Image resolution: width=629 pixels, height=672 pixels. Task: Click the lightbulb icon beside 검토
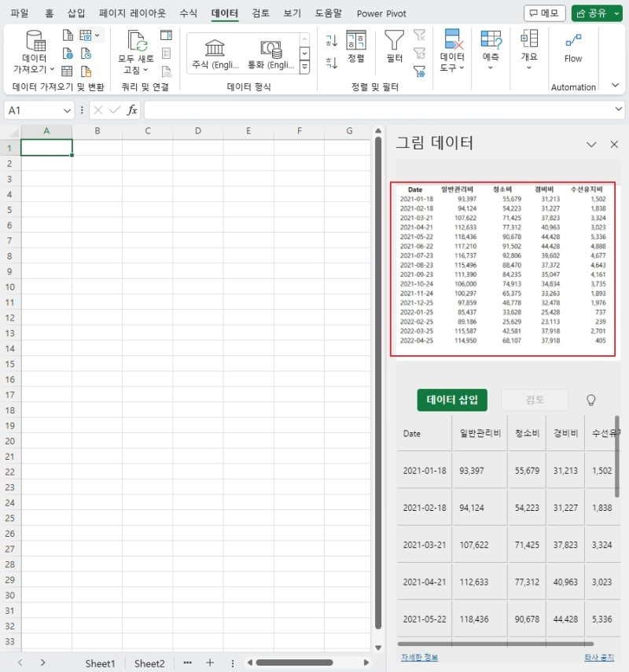[590, 400]
